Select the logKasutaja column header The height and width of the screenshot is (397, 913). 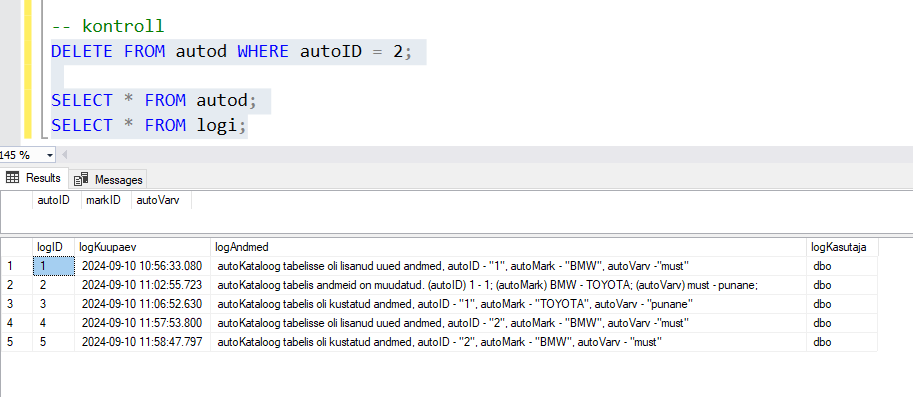coord(842,247)
